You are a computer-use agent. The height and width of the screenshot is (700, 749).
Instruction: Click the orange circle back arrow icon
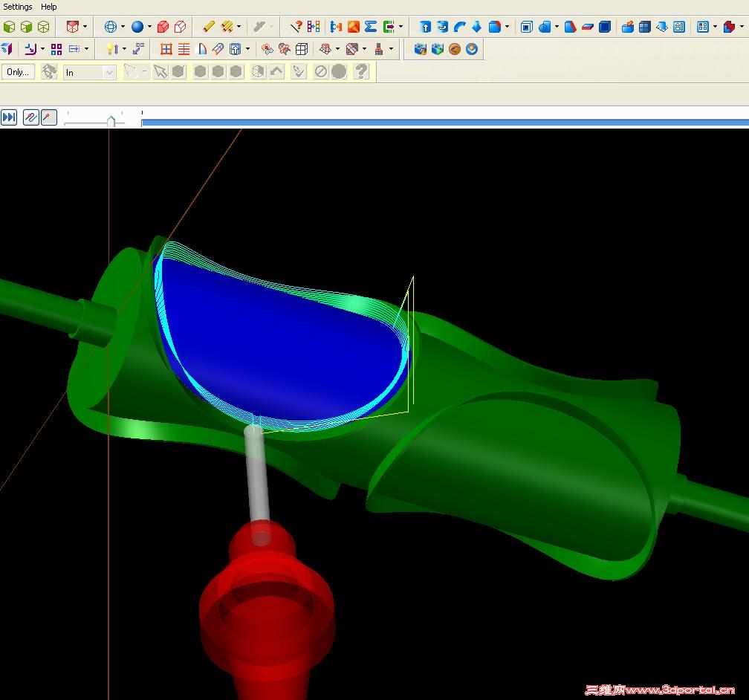tap(454, 49)
